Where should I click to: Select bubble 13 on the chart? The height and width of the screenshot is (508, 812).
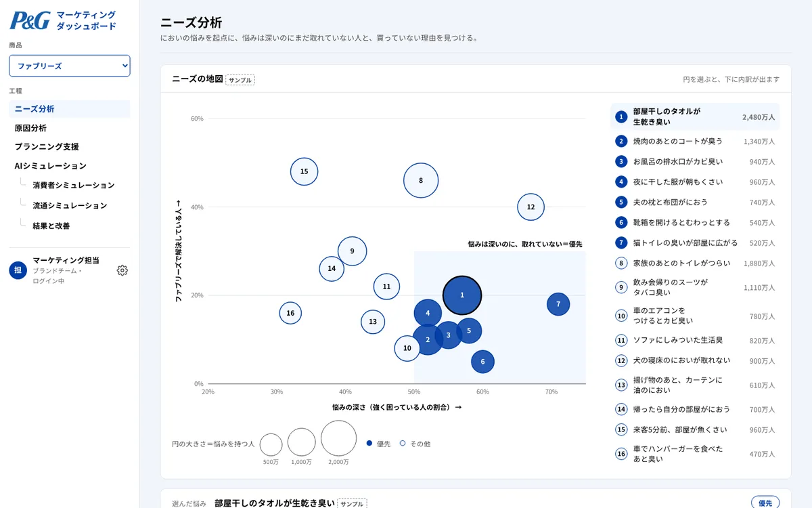pyautogui.click(x=373, y=322)
